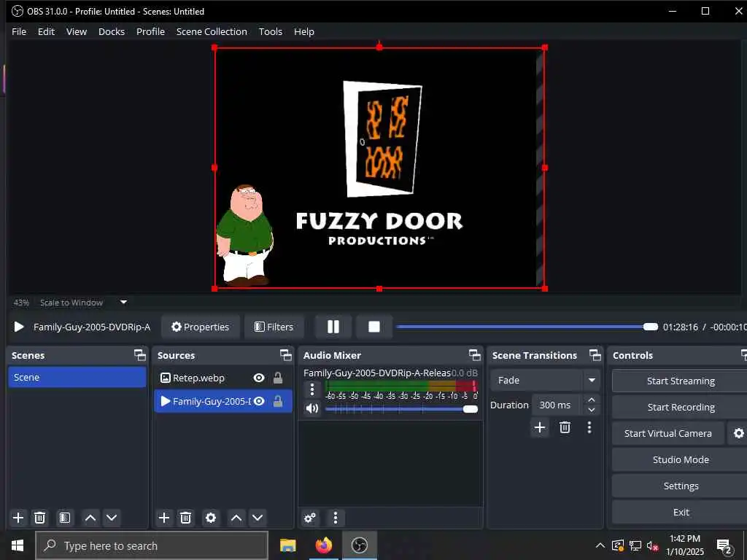Open OBS Settings
This screenshot has width=747, height=560.
point(681,486)
